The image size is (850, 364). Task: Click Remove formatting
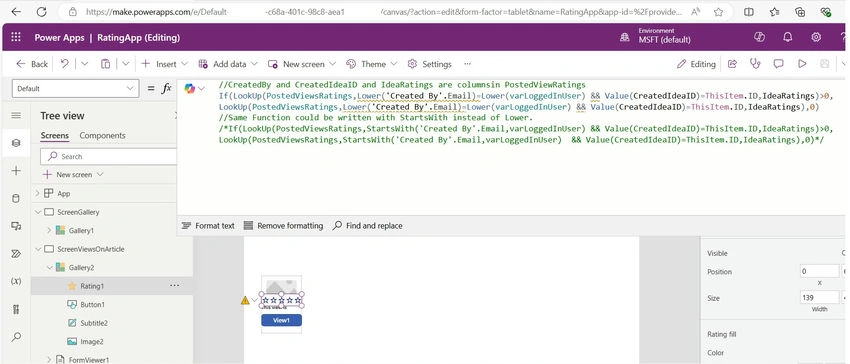click(283, 226)
